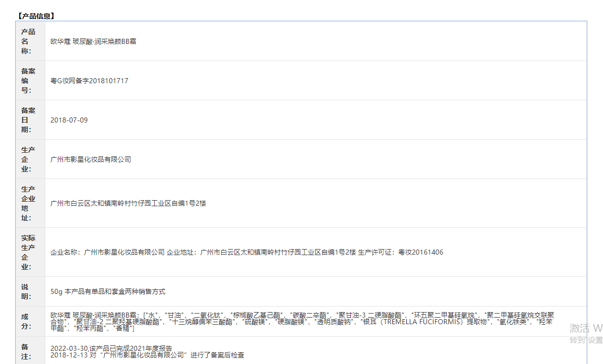Click the 【产品信息】 section heading
The width and height of the screenshot is (603, 364).
pos(36,16)
